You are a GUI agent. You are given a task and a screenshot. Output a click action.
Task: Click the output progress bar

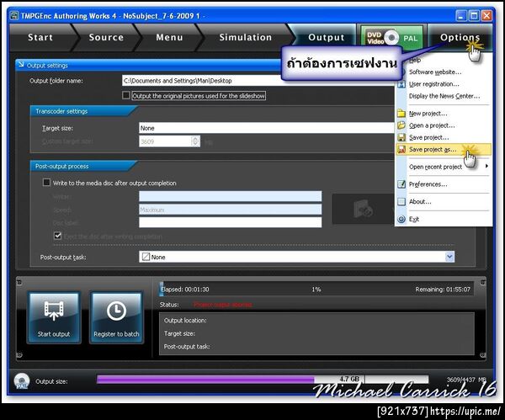(x=316, y=290)
